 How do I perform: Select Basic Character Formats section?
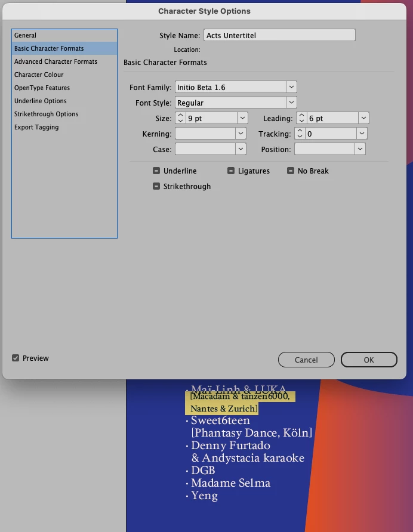(x=64, y=48)
